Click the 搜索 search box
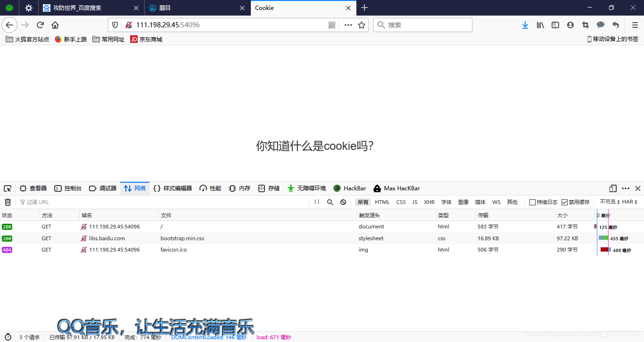The height and width of the screenshot is (342, 644). pos(423,25)
